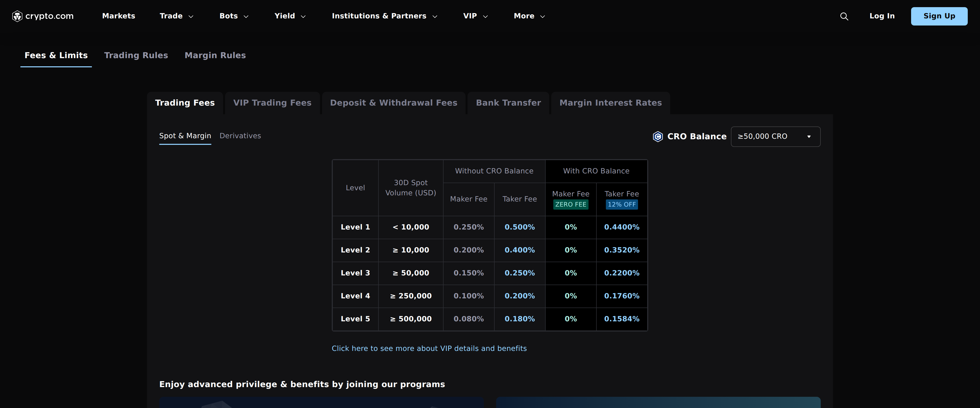Click the 0.1584% taker fee cell
The height and width of the screenshot is (408, 980).
[622, 319]
